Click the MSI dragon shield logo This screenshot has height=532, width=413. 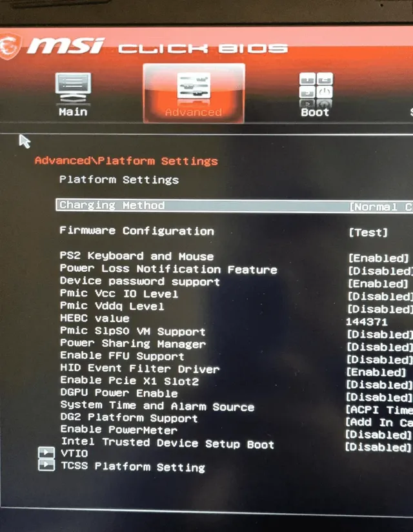10,46
